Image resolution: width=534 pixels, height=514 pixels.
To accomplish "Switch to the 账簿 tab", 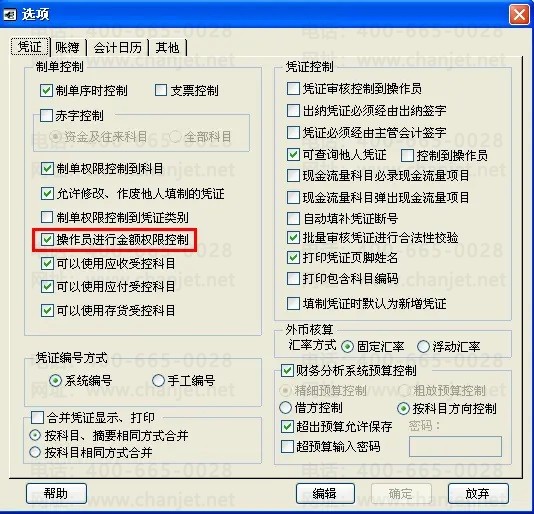I will 67,47.
